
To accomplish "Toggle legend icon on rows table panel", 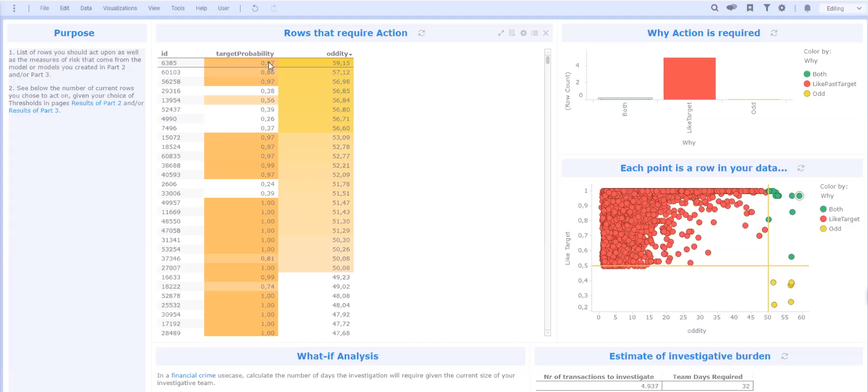I will pyautogui.click(x=535, y=33).
